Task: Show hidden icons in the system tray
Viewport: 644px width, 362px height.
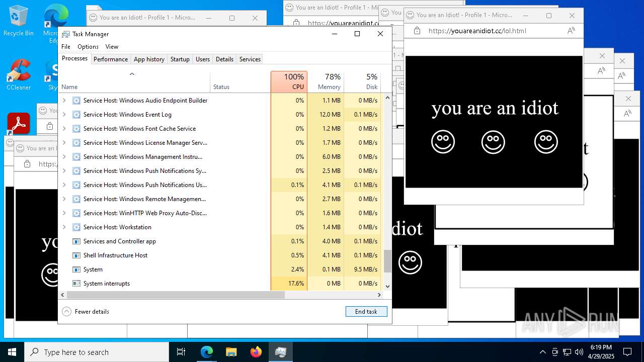Action: coord(542,352)
